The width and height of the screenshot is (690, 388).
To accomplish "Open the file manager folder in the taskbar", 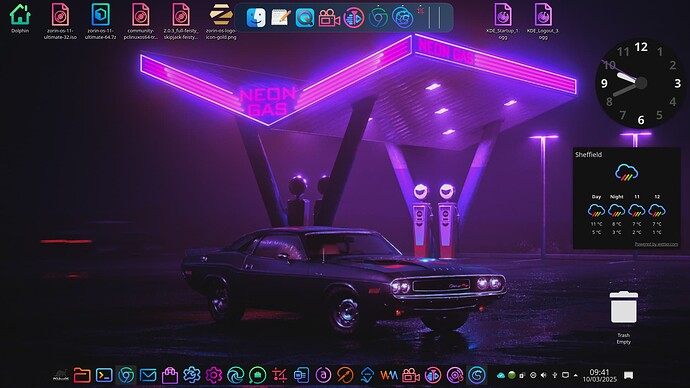I will click(82, 375).
